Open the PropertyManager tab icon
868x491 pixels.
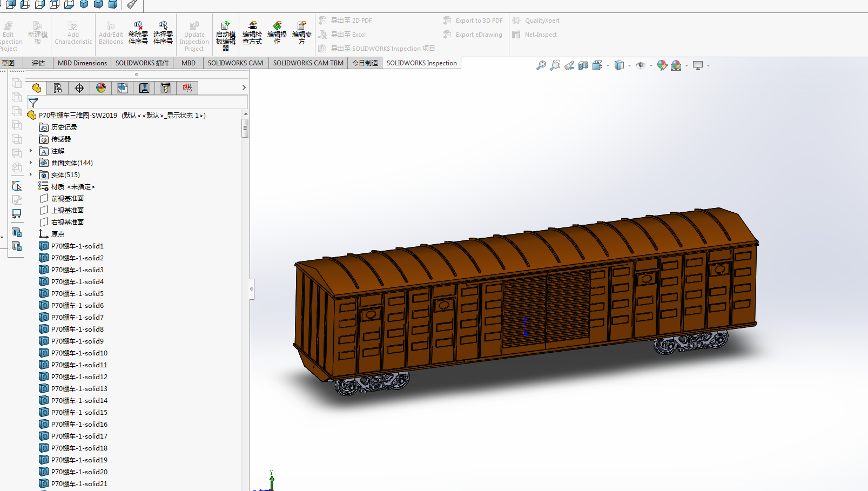(x=58, y=88)
